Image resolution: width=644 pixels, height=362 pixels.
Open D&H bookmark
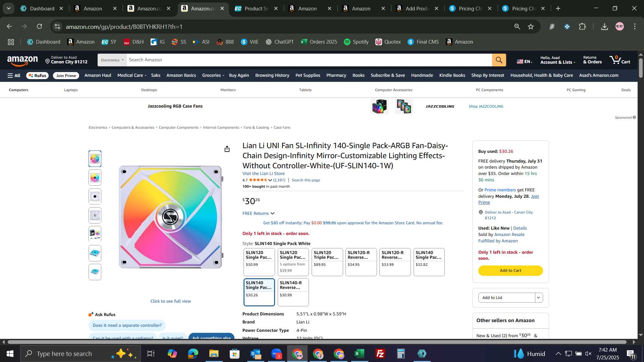[133, 42]
